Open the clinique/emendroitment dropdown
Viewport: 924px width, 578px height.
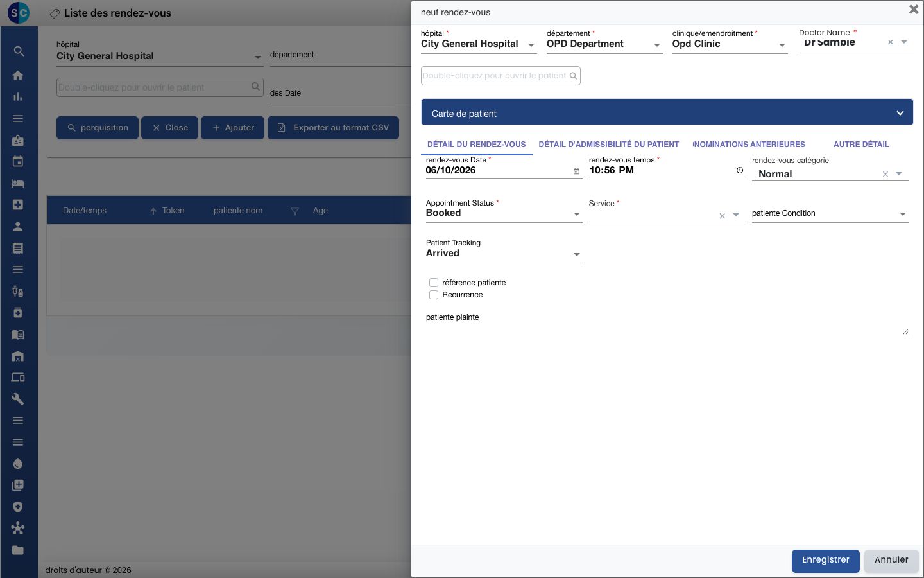(730, 44)
